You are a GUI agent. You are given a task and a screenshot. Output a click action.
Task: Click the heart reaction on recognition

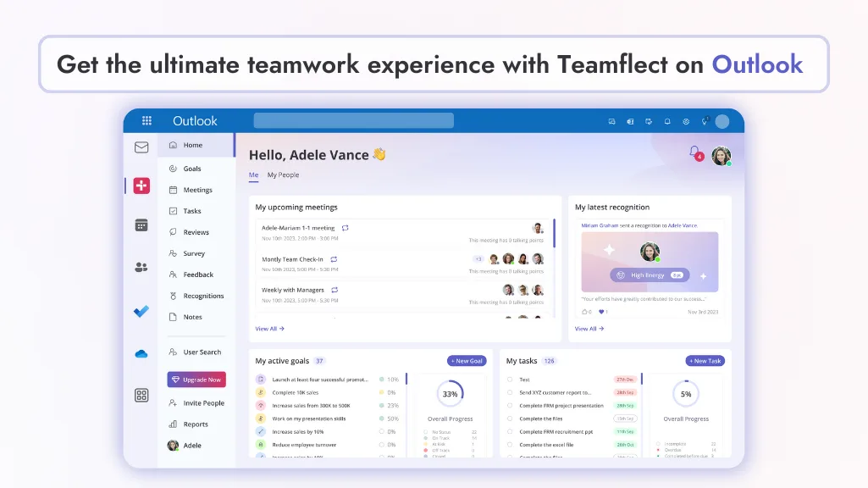[x=602, y=312]
